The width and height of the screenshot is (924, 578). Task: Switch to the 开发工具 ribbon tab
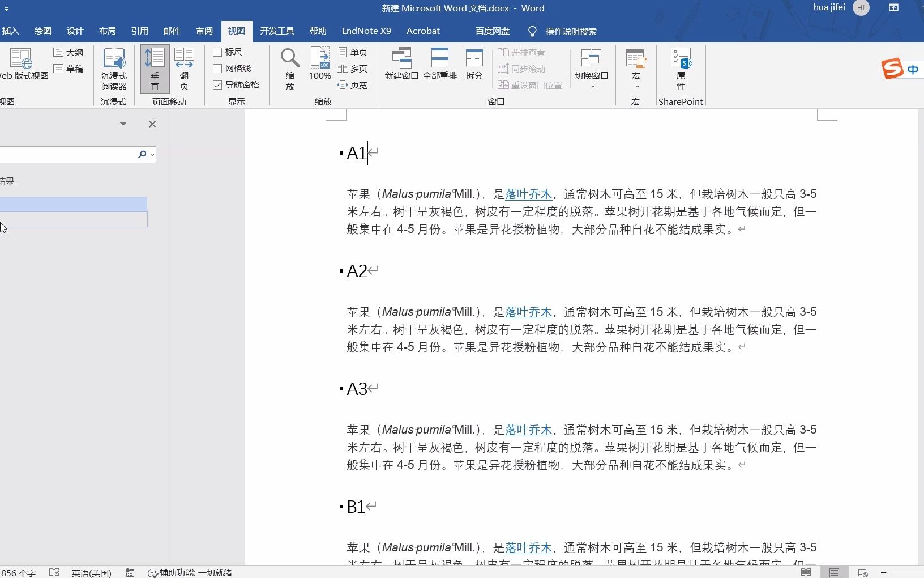[x=277, y=31]
